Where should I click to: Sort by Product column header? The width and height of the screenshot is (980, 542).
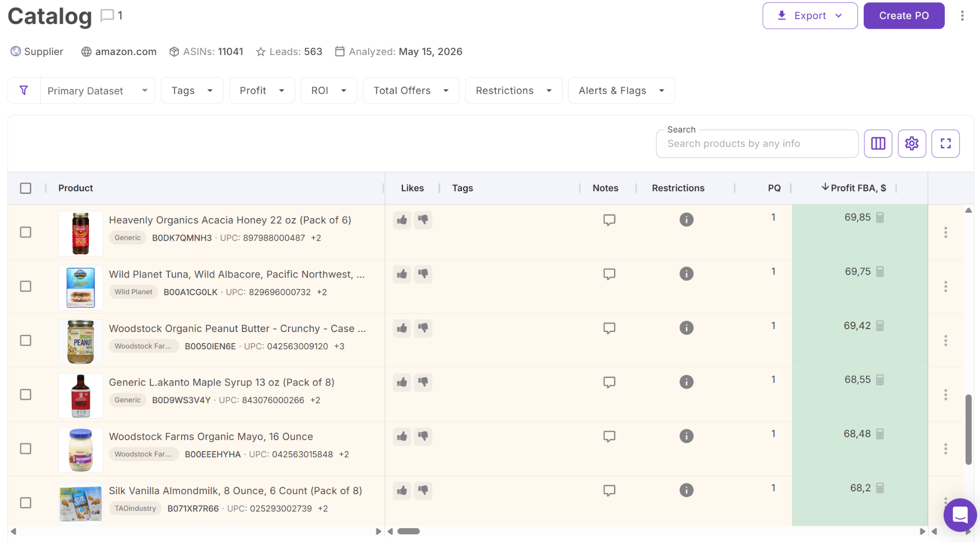point(76,188)
